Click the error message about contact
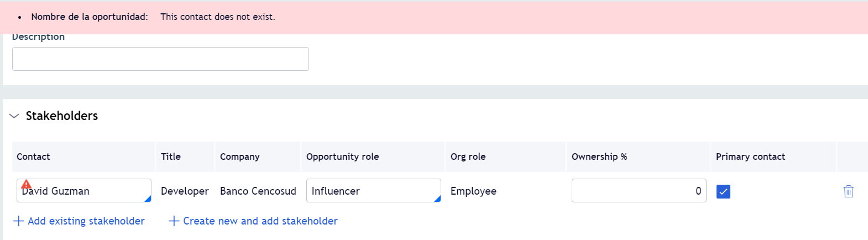Viewport: 868px width, 240px height. pos(218,17)
